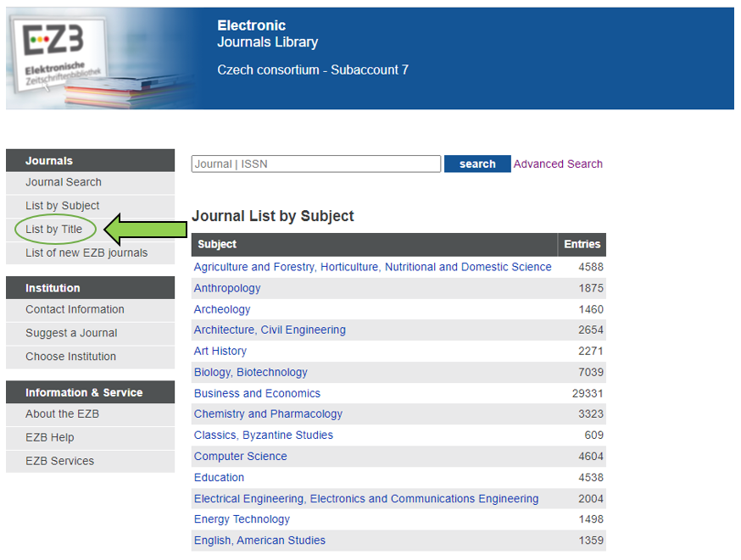Click entry count 4588
The width and height of the screenshot is (741, 560).
pos(591,267)
